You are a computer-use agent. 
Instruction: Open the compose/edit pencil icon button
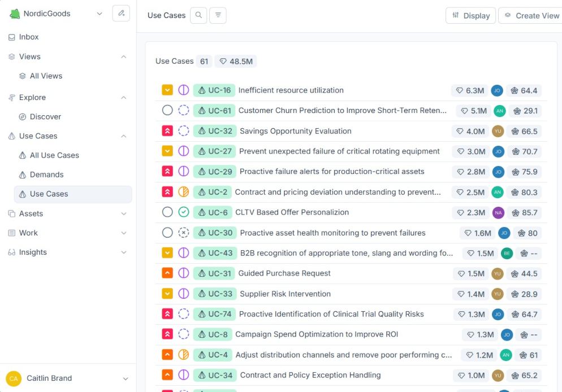[x=121, y=14]
